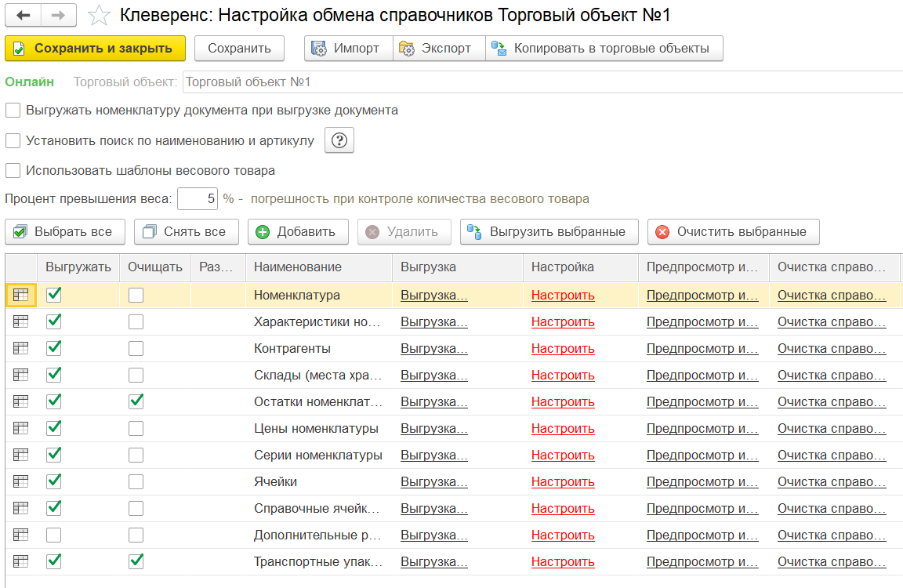Screen dimensions: 903x588
Task: Click the table icon in Контрагенты row
Action: pos(20,348)
